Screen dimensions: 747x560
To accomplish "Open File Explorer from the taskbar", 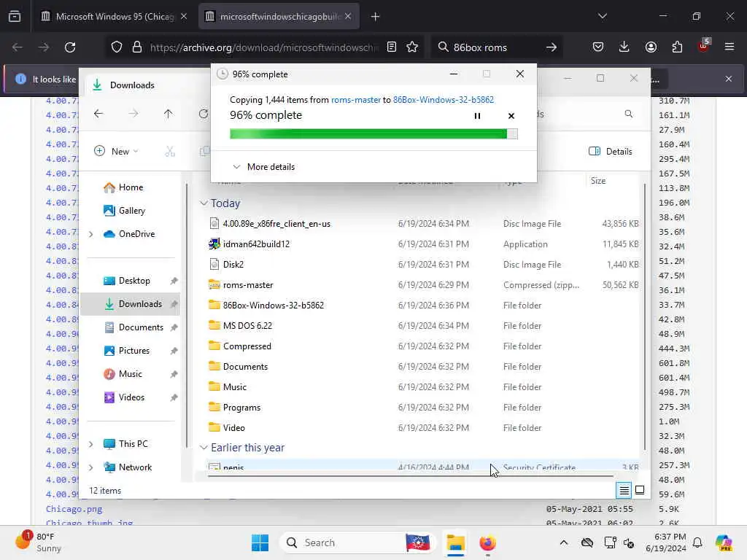I will [455, 542].
